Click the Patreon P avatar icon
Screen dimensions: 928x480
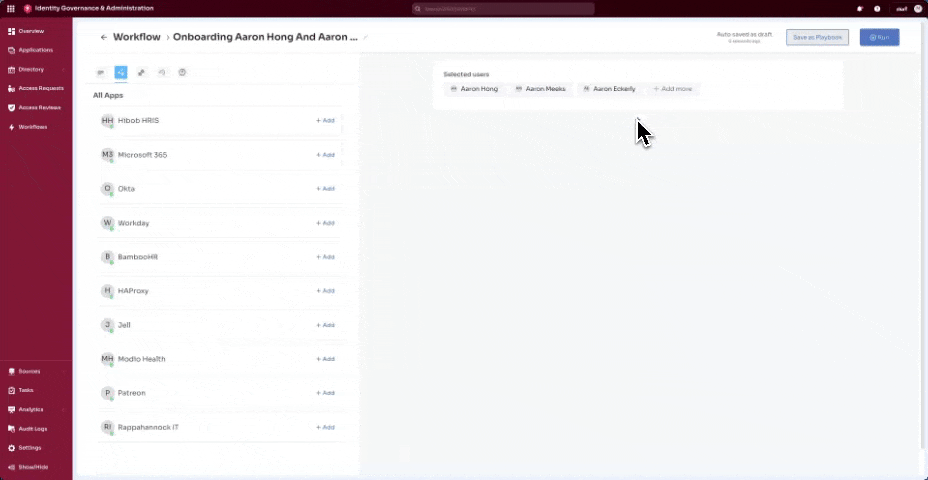[107, 393]
